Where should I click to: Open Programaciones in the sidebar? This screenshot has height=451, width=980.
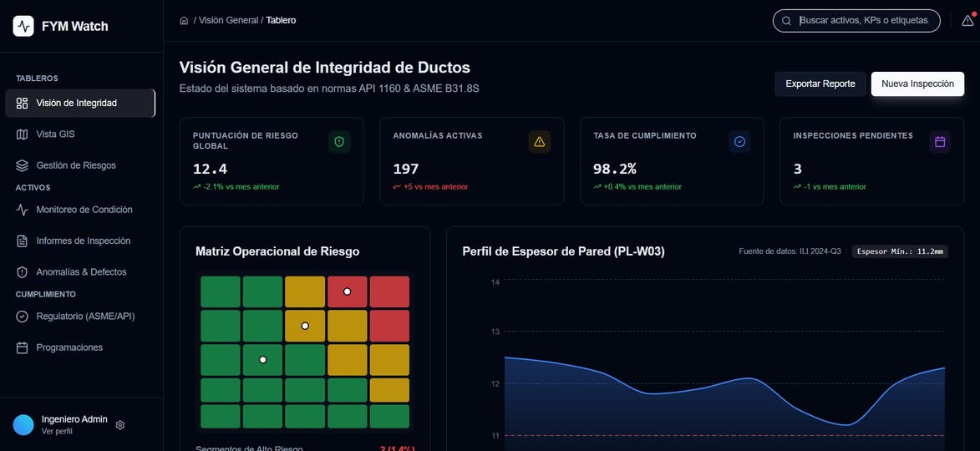(69, 347)
